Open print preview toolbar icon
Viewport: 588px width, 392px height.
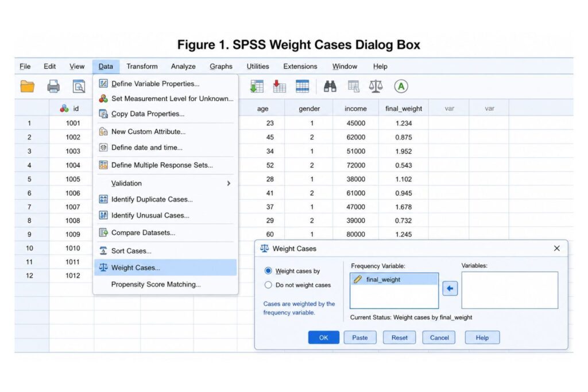[79, 87]
